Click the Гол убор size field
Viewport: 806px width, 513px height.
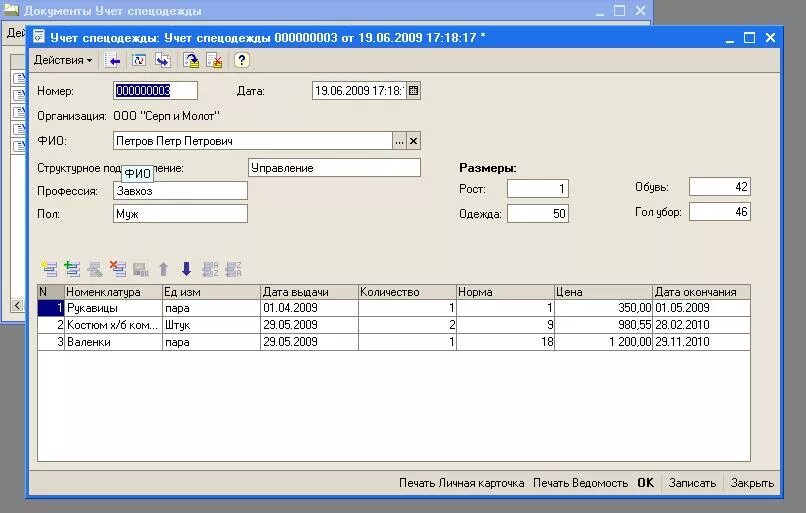pos(720,212)
